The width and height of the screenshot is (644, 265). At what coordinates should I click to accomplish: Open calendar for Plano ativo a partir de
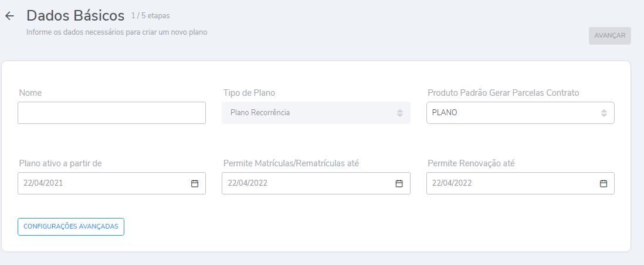coord(195,183)
